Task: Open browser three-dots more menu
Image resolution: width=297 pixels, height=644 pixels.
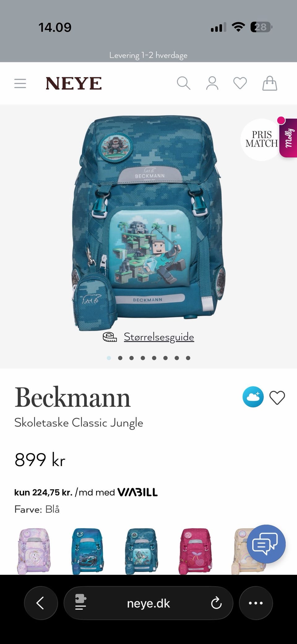Action: point(256,603)
